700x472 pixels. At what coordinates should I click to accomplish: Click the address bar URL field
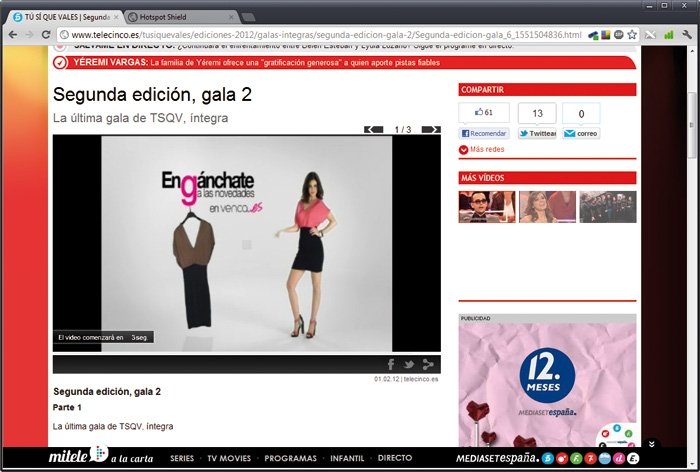pyautogui.click(x=326, y=34)
